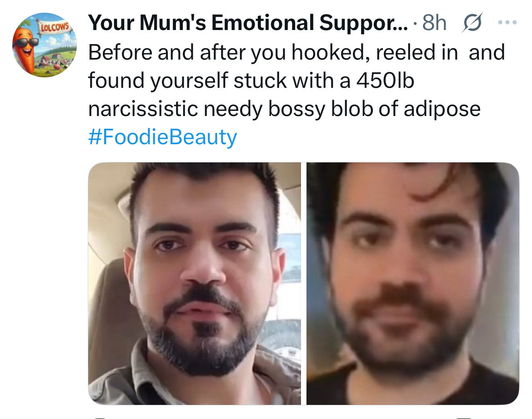The width and height of the screenshot is (532, 419).
Task: Expand post options via the ellipsis
Action: (x=507, y=22)
